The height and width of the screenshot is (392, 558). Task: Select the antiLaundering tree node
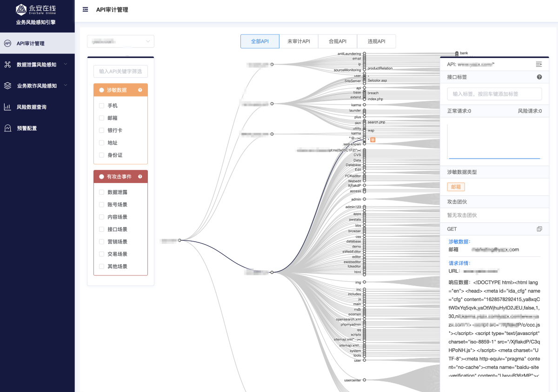pyautogui.click(x=350, y=54)
